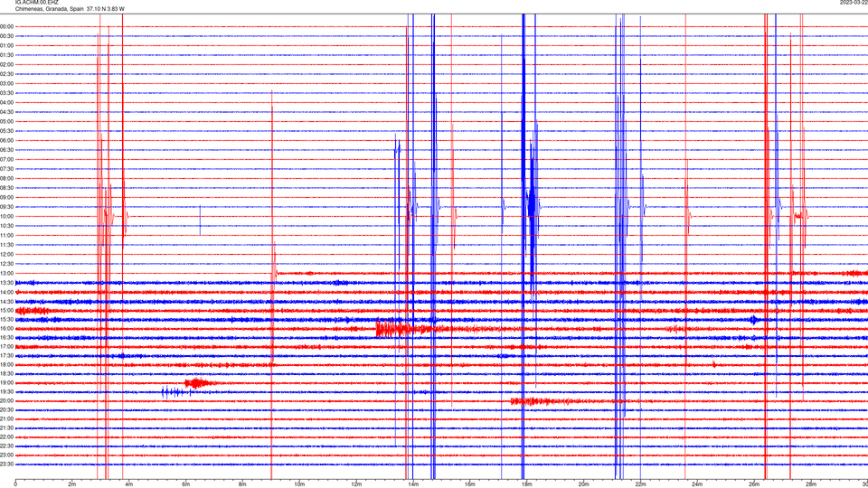Select the 10:00 trace time label
The image size is (868, 488).
6,216
